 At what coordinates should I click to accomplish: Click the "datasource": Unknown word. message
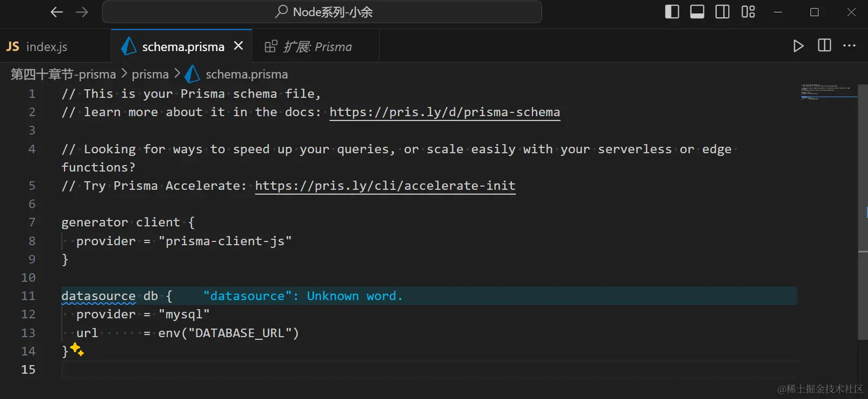[303, 296]
